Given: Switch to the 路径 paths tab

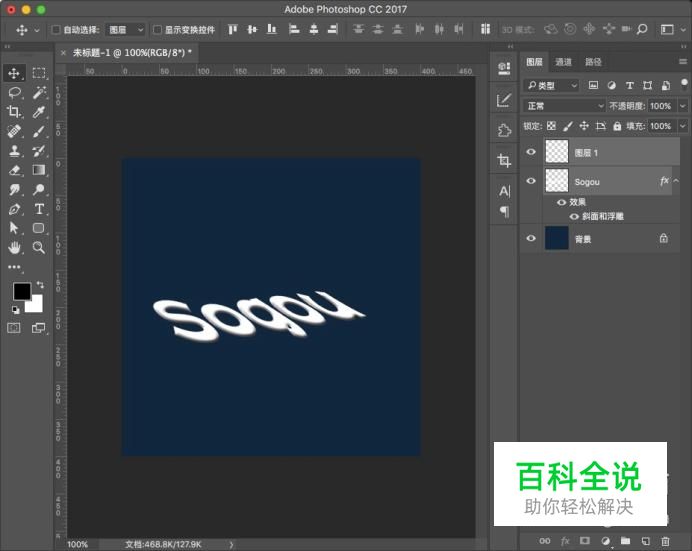Looking at the screenshot, I should tap(593, 62).
